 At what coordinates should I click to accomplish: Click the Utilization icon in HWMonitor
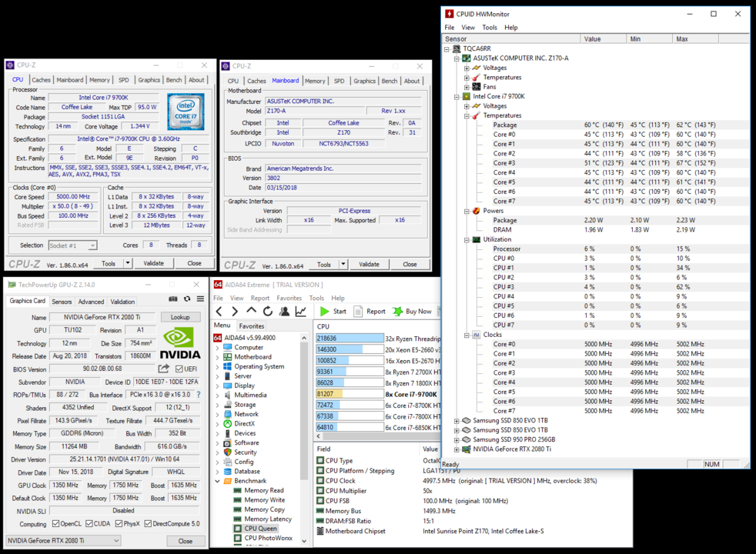[x=477, y=239]
